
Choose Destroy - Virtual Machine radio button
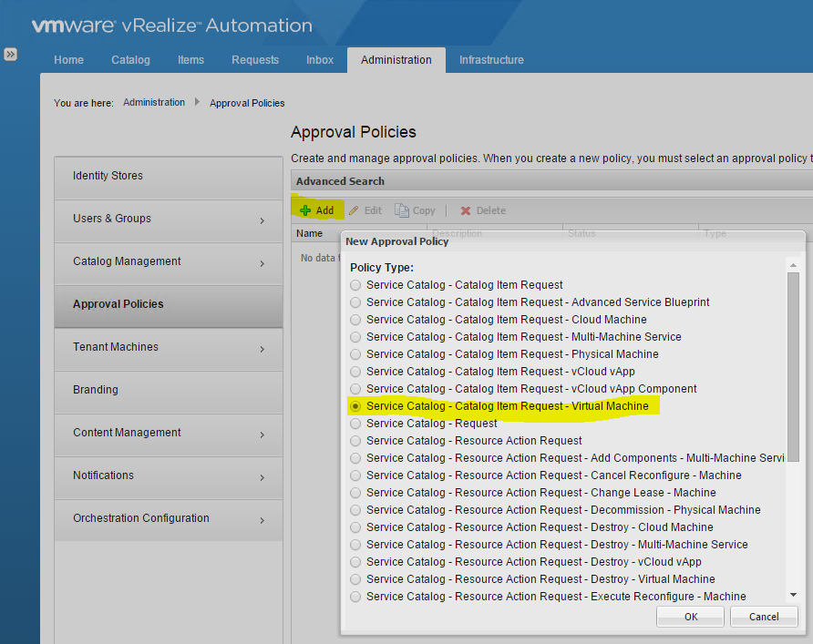[x=355, y=579]
